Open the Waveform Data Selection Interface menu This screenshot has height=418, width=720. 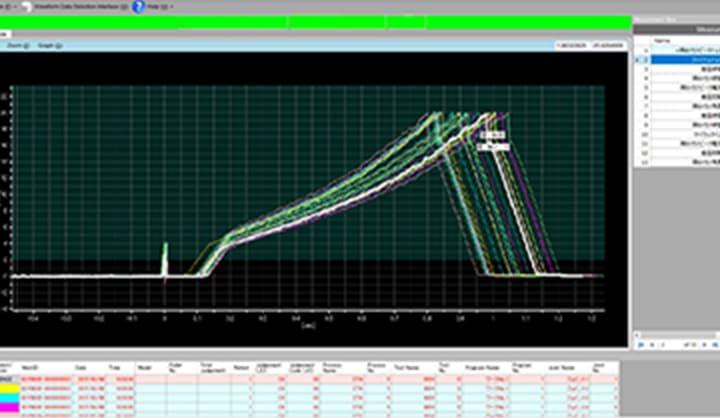tap(78, 6)
